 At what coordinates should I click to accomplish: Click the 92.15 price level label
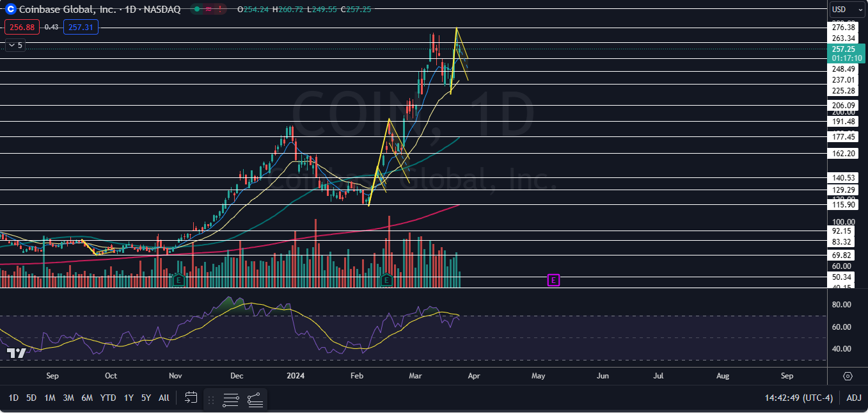[842, 231]
